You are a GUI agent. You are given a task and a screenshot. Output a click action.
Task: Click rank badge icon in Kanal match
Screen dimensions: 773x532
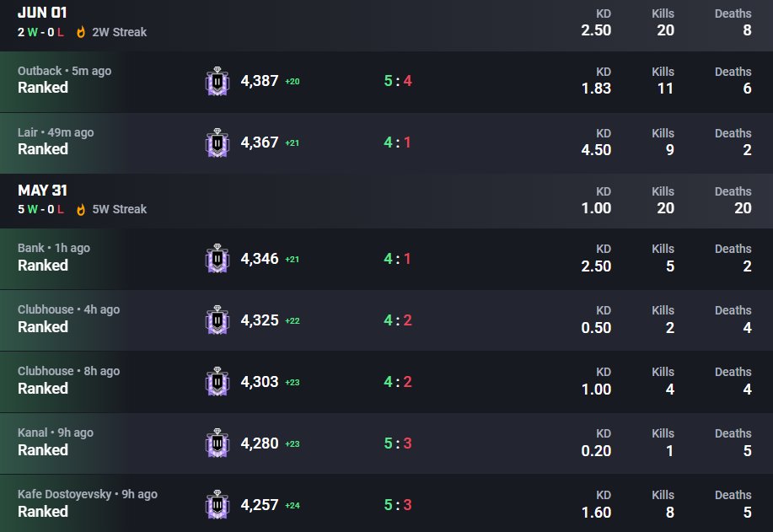[217, 443]
